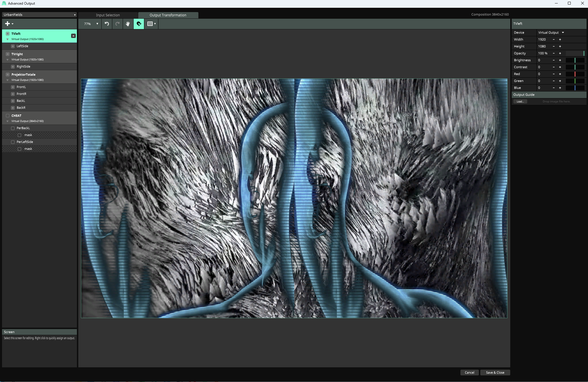Toggle the magnet snapping tool

pyautogui.click(x=139, y=24)
